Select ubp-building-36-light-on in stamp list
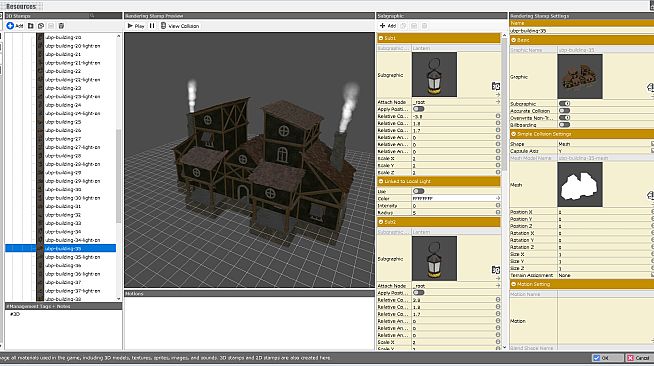Screen dimensions: 654x366 tap(72, 274)
